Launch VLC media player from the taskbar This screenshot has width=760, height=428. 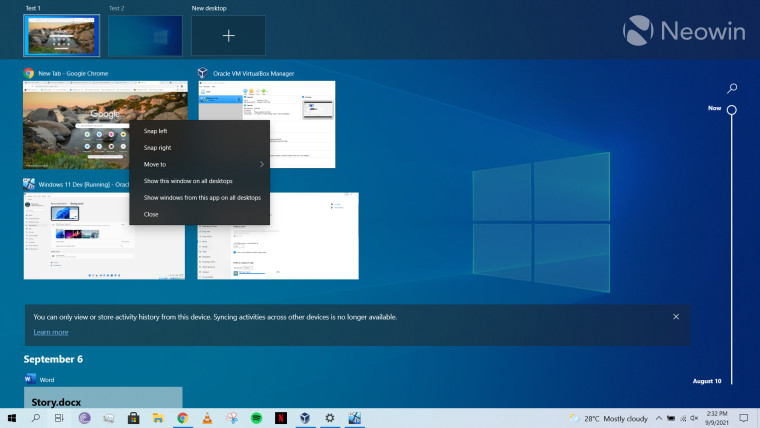[x=207, y=418]
